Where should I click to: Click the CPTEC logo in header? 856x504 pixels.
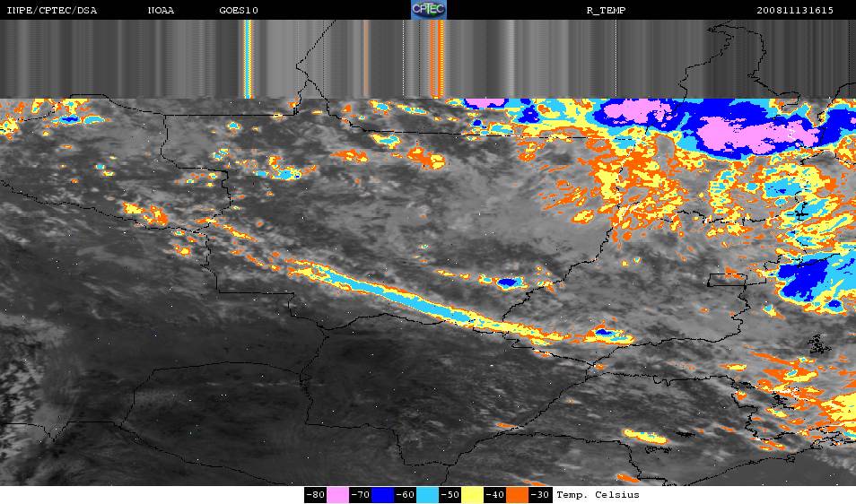tap(428, 10)
